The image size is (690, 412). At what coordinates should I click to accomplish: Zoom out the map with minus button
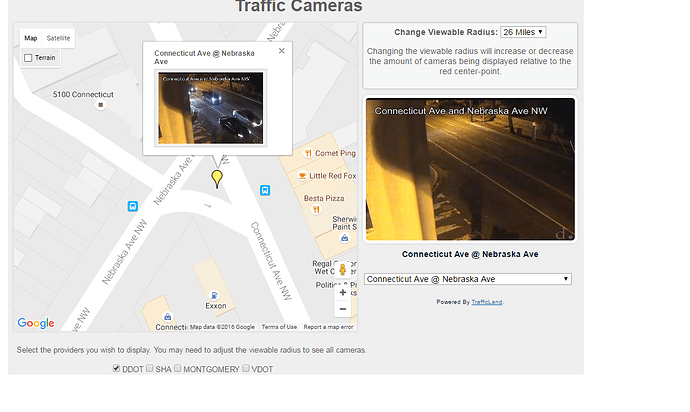(x=343, y=309)
